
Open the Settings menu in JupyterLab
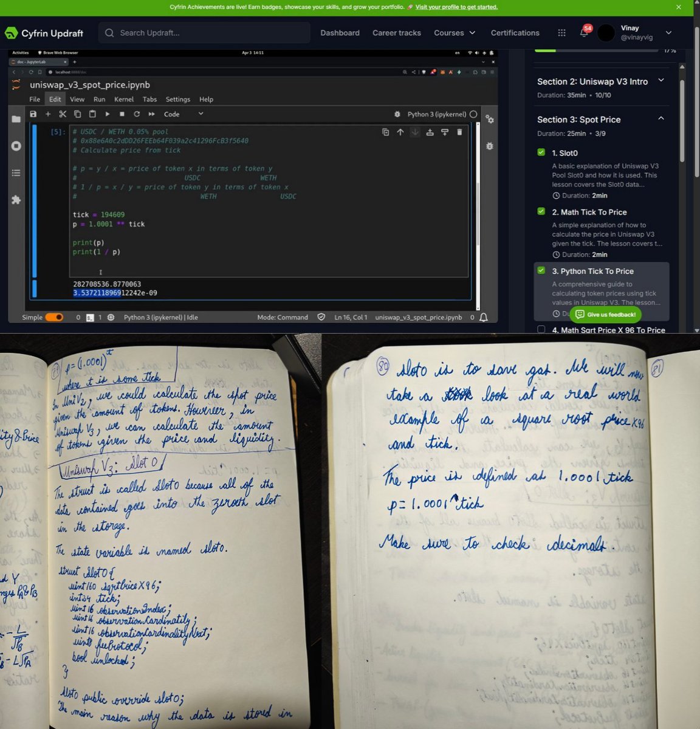(x=178, y=99)
